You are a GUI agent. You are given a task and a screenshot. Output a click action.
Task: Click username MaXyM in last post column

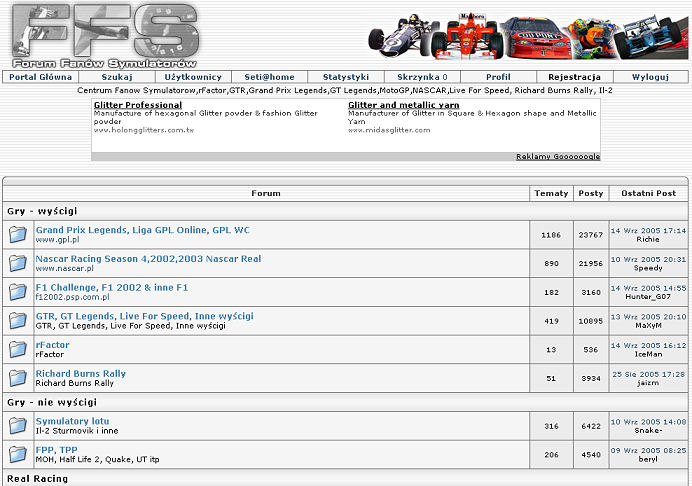point(648,325)
